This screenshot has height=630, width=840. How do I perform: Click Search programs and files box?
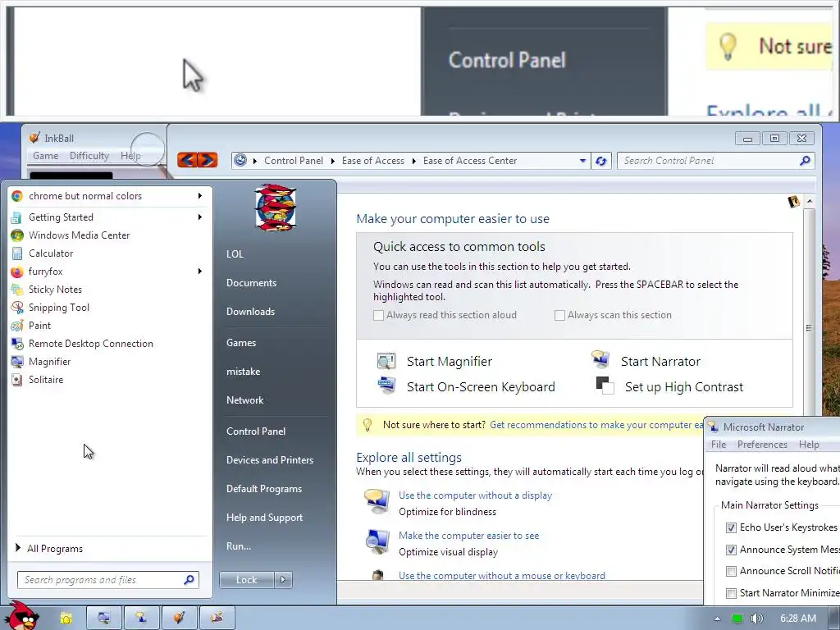click(x=108, y=580)
